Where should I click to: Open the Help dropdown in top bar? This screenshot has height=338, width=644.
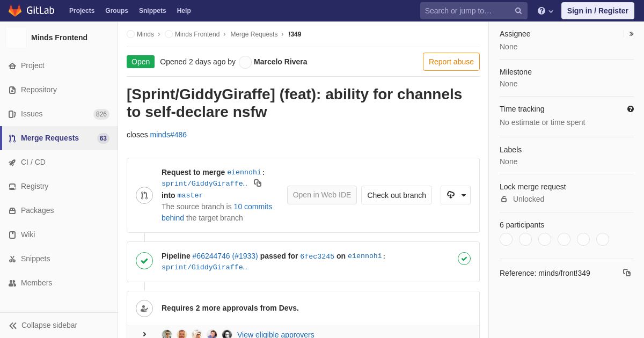tap(545, 11)
